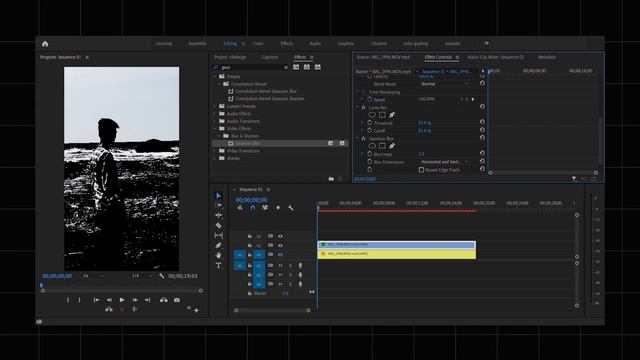Select the Gaussian Blur effect row

(x=280, y=143)
